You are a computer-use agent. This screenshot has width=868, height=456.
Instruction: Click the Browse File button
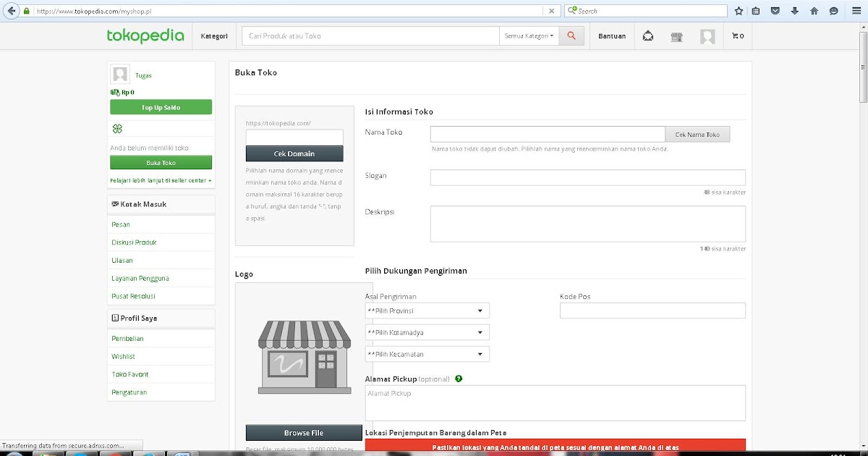[x=304, y=433]
